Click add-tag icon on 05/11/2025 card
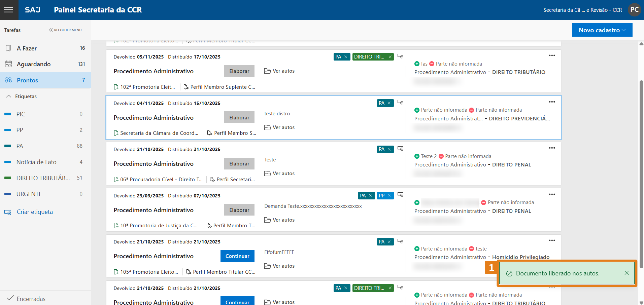Viewport: 644px width, 305px height. (400, 56)
